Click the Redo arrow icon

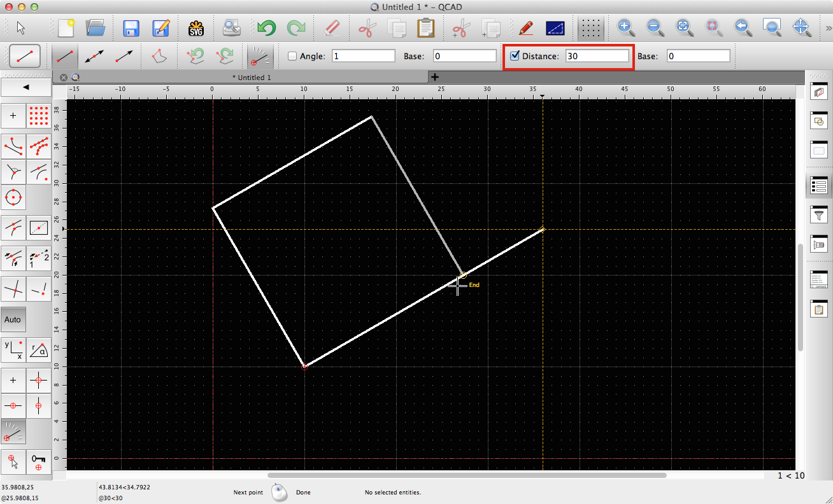(295, 28)
